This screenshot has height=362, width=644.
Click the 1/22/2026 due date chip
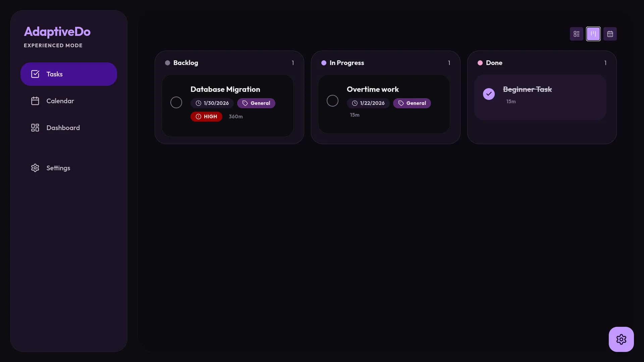click(x=368, y=103)
